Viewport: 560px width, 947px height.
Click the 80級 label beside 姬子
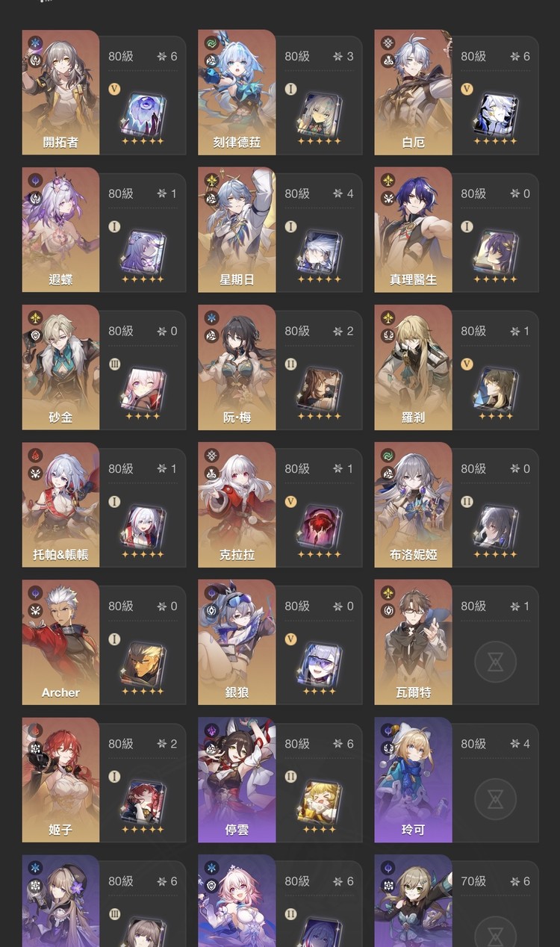point(120,744)
